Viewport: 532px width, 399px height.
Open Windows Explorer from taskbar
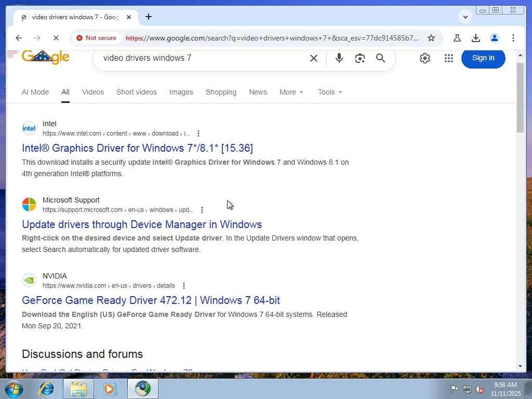point(78,389)
